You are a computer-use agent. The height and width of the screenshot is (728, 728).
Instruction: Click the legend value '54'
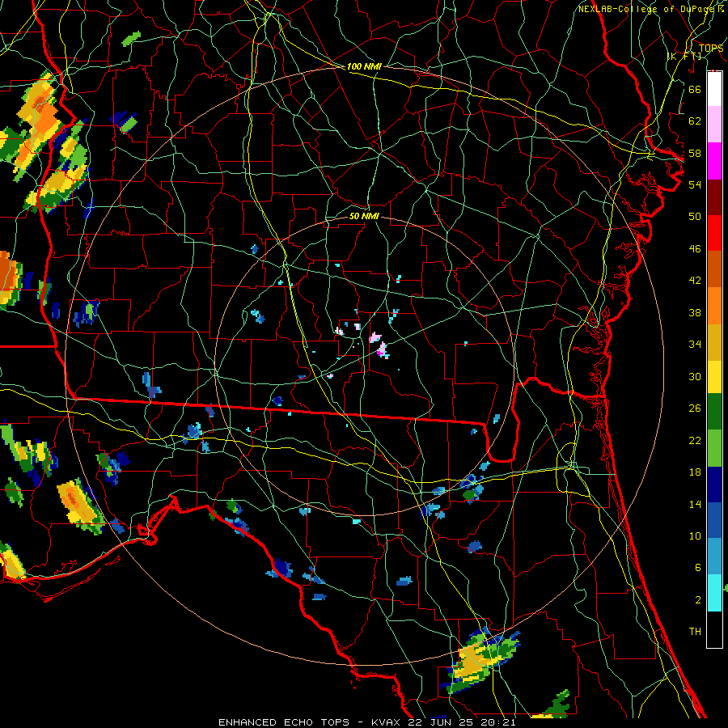point(695,184)
